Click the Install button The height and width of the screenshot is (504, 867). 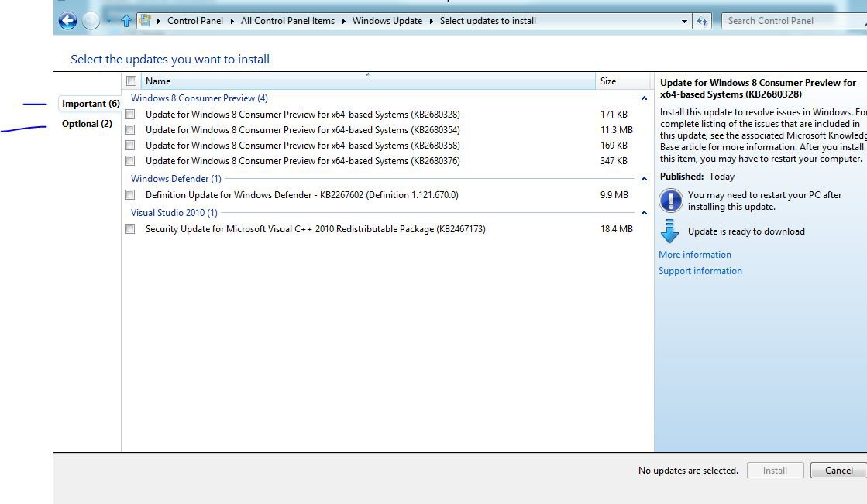click(775, 471)
